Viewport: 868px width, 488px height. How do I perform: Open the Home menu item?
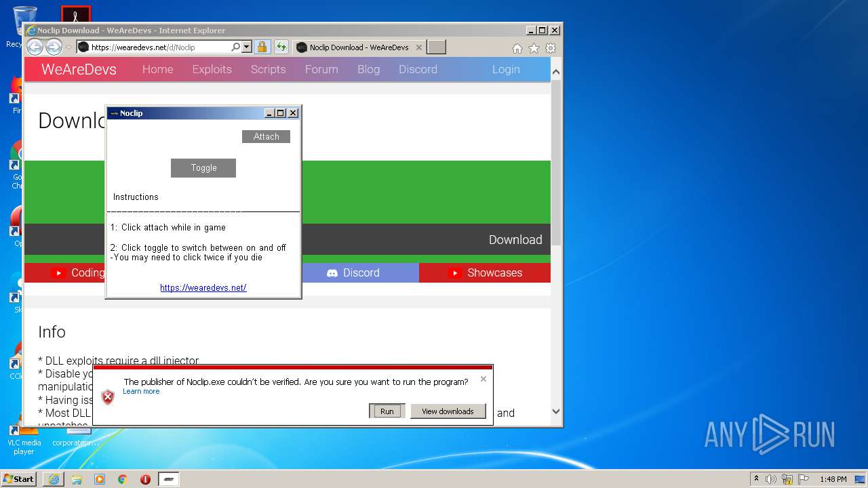tap(157, 69)
